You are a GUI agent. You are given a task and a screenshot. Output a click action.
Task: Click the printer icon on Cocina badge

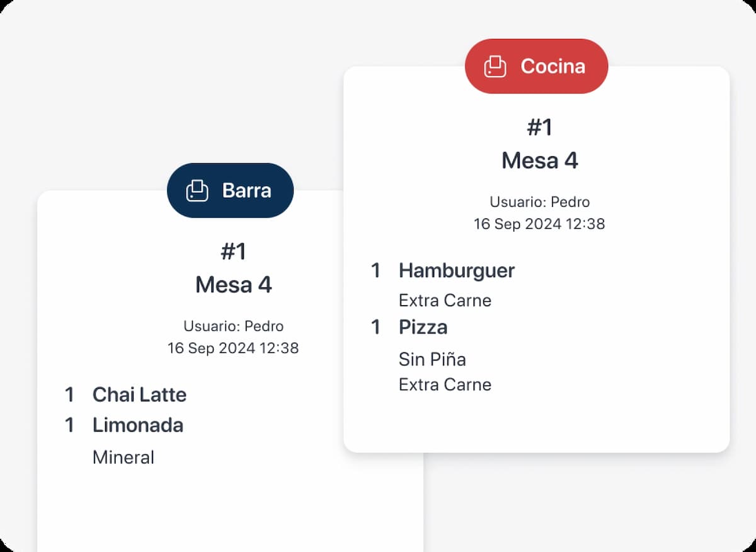[495, 67]
